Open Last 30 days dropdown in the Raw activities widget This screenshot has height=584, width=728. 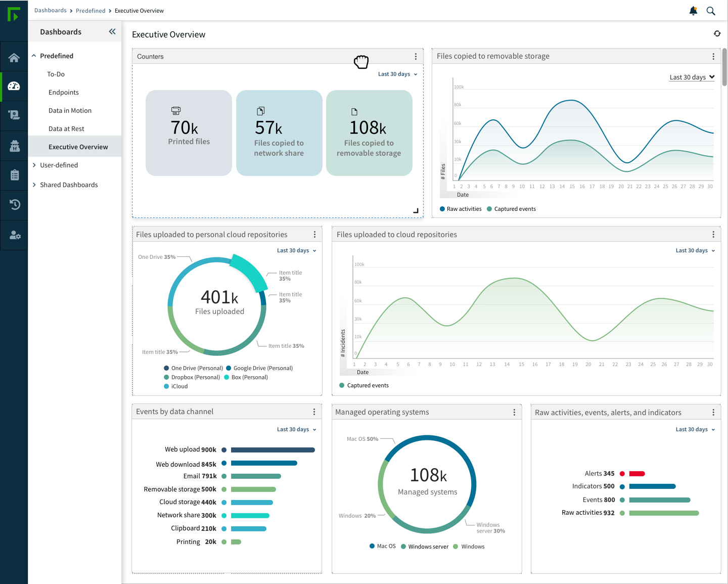(x=696, y=430)
